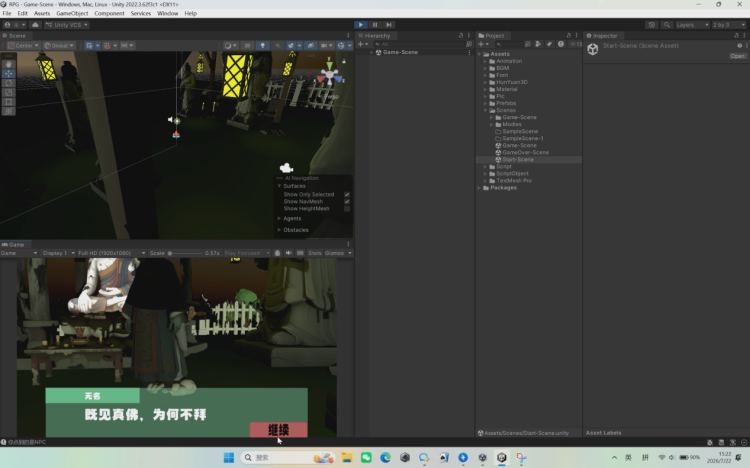This screenshot has width=750, height=468.
Task: Open the GameObject menu
Action: coord(72,13)
